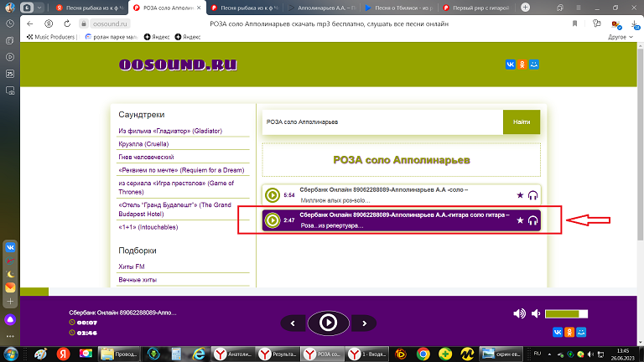This screenshot has width=644, height=362.
Task: Expand the Другое bookmarks folder
Action: [x=621, y=37]
